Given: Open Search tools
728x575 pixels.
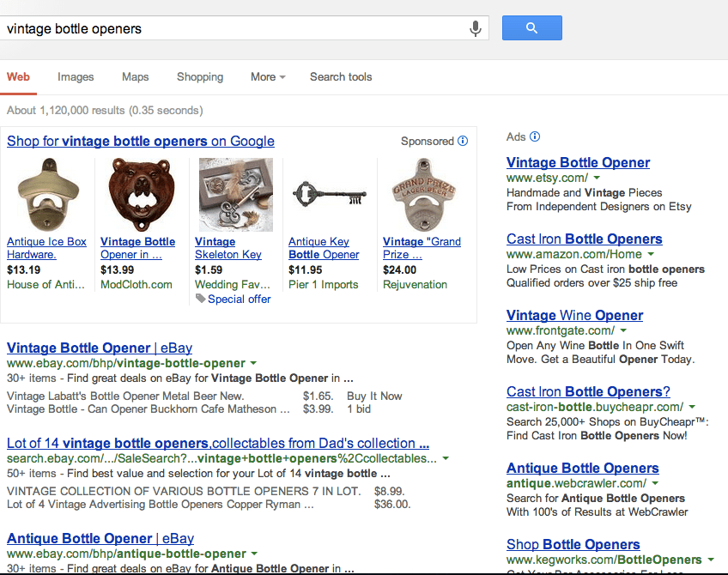Looking at the screenshot, I should pyautogui.click(x=341, y=76).
